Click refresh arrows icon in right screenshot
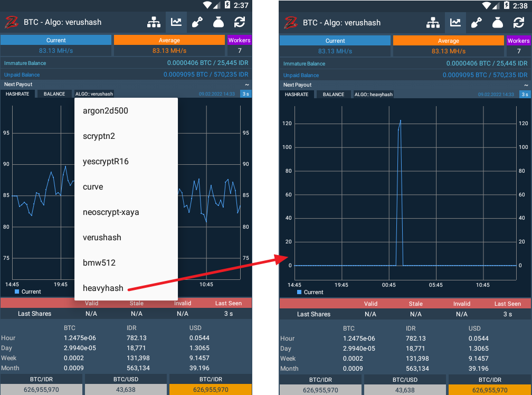This screenshot has width=532, height=395. (519, 23)
